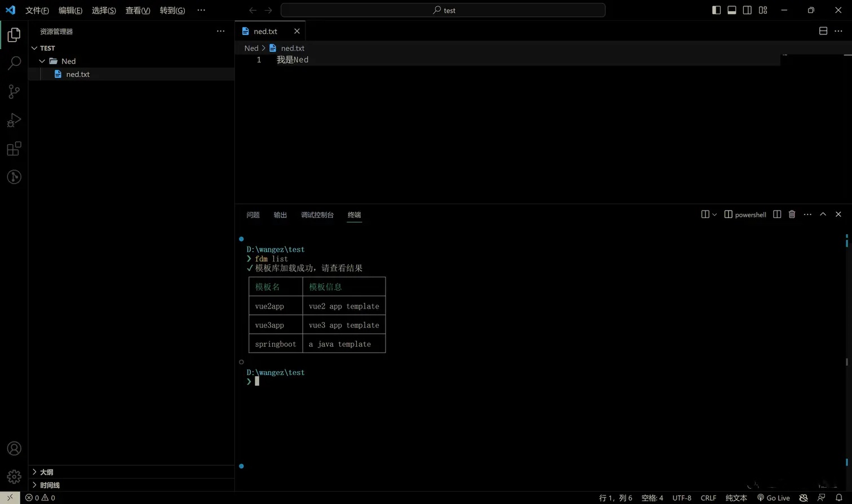The width and height of the screenshot is (852, 504).
Task: Toggle the primary sidebar visibility
Action: [716, 10]
